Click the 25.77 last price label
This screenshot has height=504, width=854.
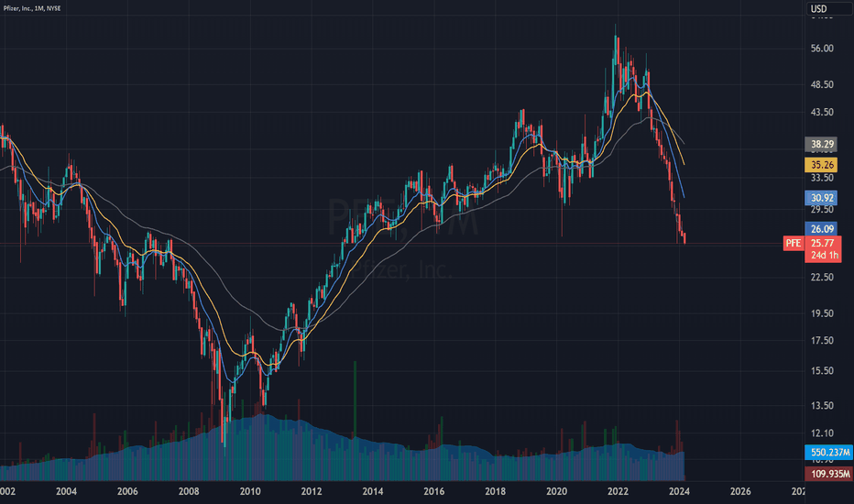[823, 243]
